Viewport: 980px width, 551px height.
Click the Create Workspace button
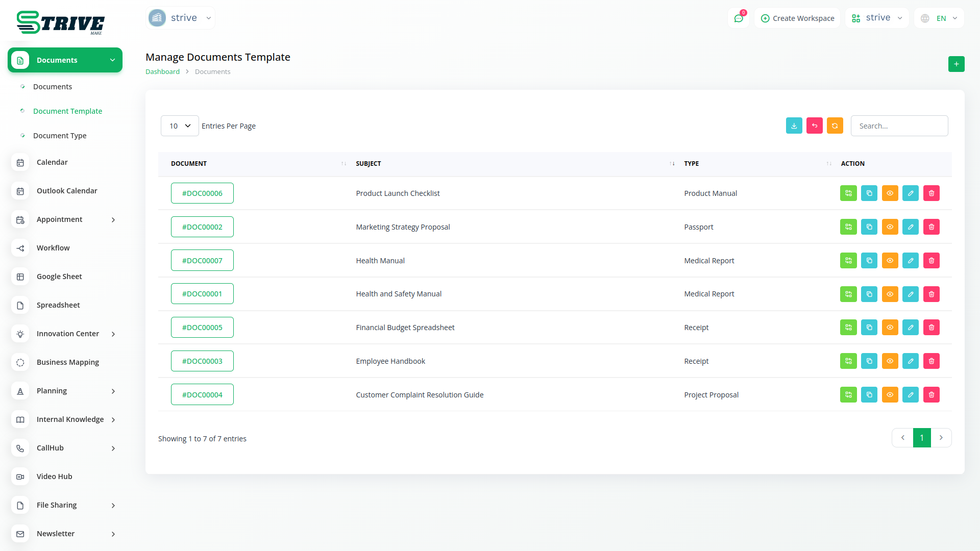pyautogui.click(x=797, y=18)
